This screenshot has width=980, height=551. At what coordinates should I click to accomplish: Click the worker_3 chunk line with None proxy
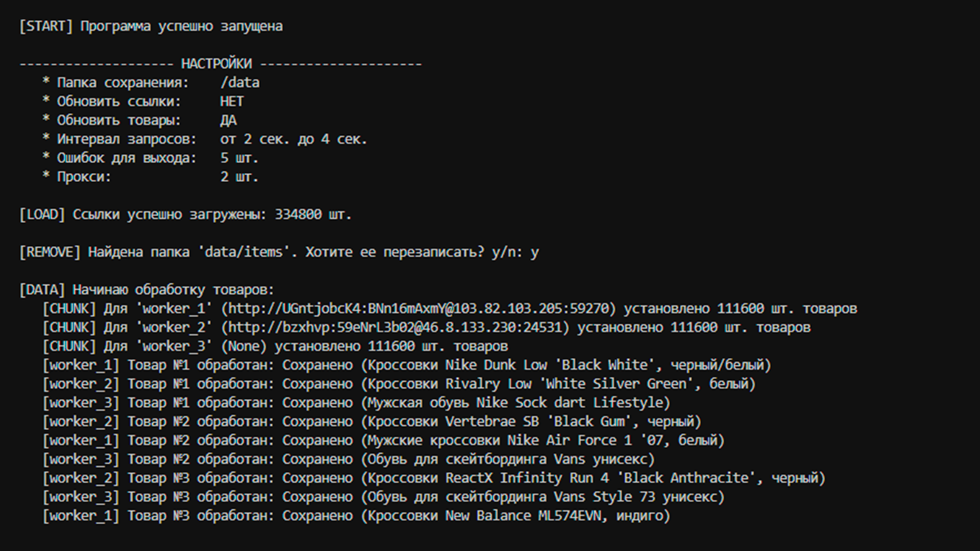click(x=275, y=347)
